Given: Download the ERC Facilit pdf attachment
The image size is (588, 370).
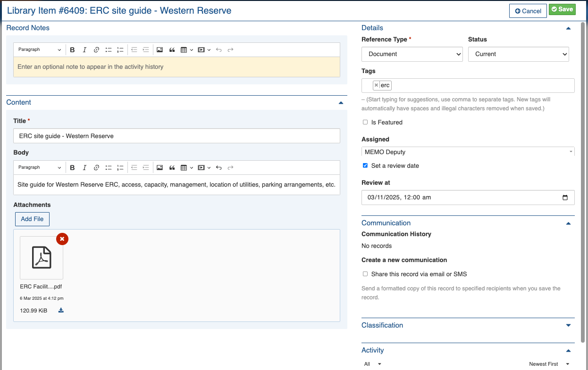Looking at the screenshot, I should [61, 311].
